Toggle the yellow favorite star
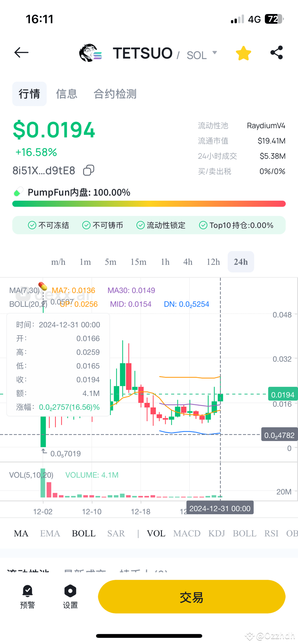Viewport: 298px width, 644px height. (243, 53)
